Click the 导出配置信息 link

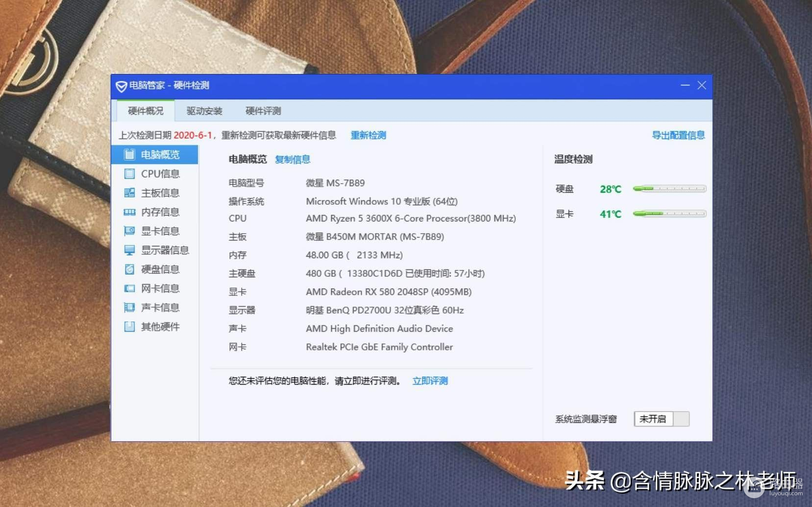[x=678, y=135]
